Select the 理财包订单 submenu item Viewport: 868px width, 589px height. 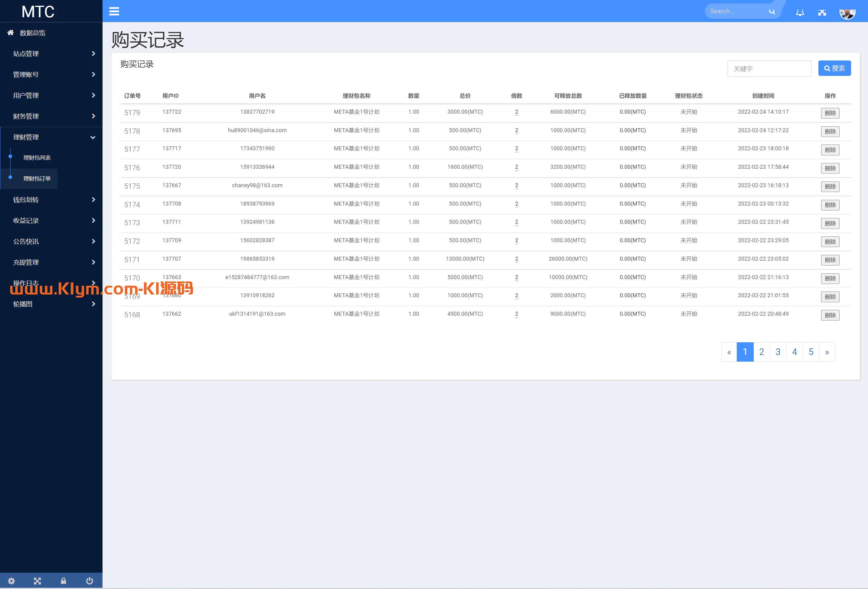point(37,178)
